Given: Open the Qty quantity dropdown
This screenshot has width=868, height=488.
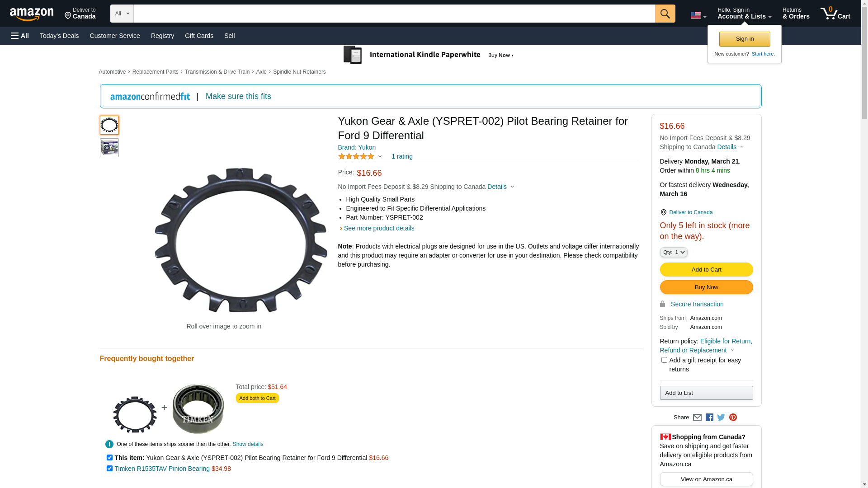Looking at the screenshot, I should (674, 252).
